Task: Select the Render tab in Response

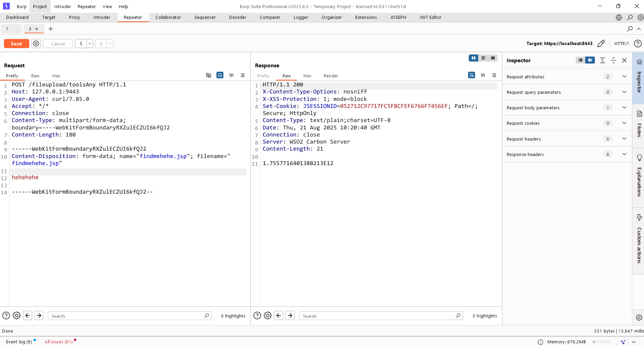Action: pos(330,76)
